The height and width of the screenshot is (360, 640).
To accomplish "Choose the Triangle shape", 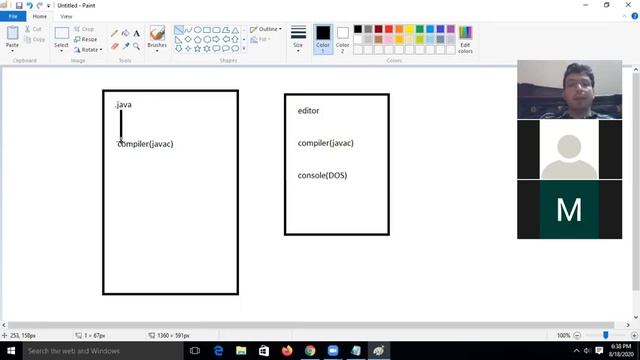I will click(x=235, y=30).
